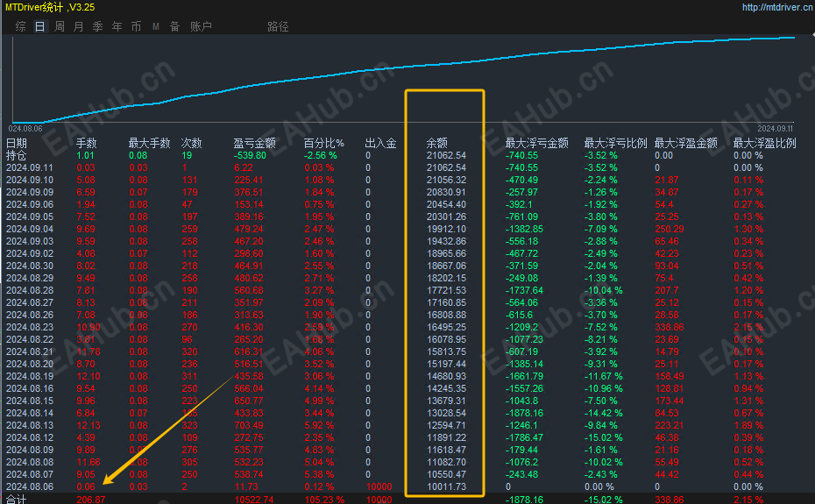
Task: Click the 最大浮盈比例 column header
Action: [764, 143]
